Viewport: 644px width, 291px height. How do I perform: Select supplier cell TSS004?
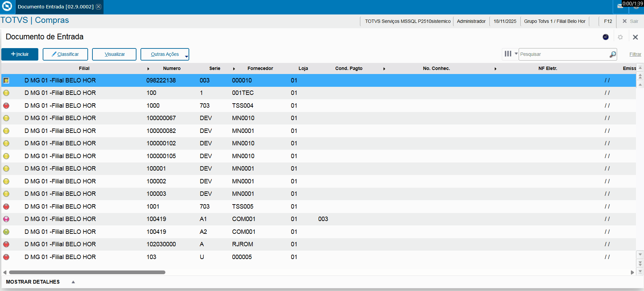pyautogui.click(x=243, y=106)
